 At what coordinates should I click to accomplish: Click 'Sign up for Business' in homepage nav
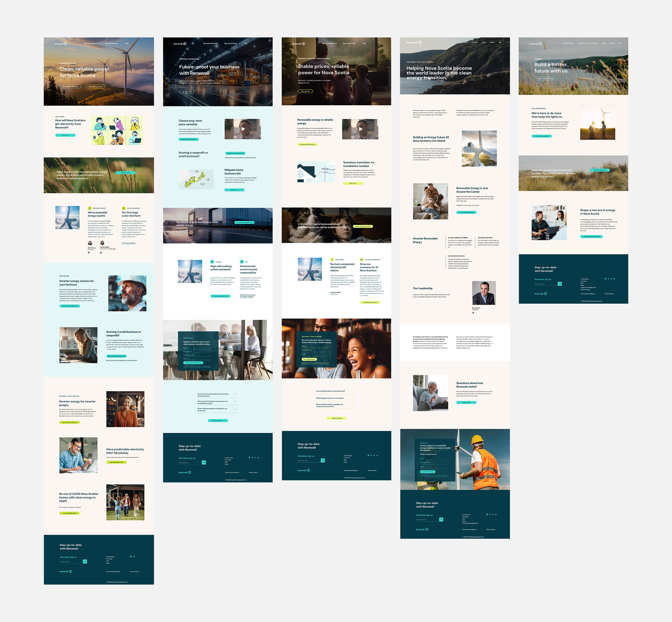pos(92,44)
